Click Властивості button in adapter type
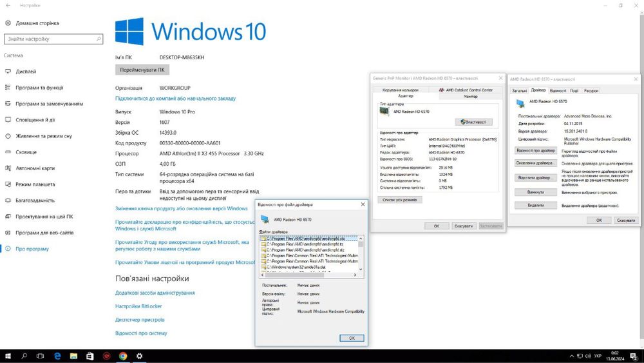 (473, 122)
